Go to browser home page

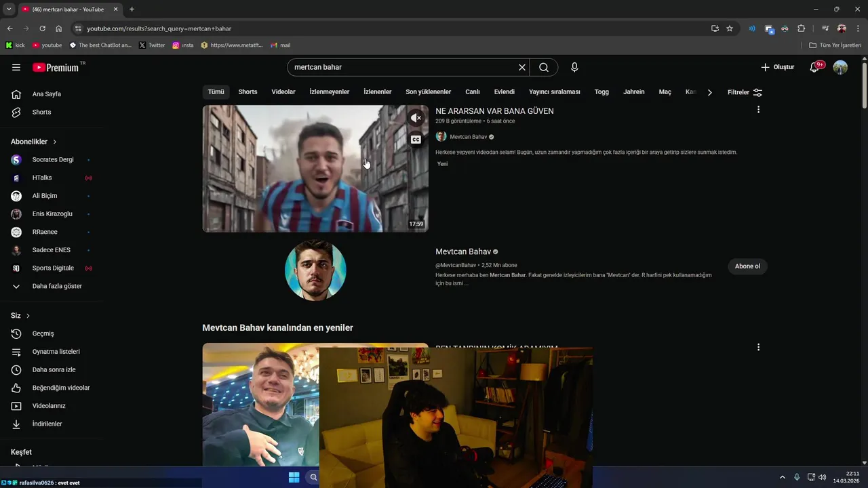pos(59,28)
